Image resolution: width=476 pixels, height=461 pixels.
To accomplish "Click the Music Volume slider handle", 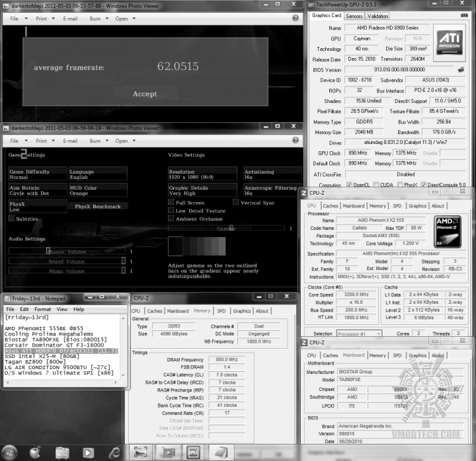I will pyautogui.click(x=124, y=270).
